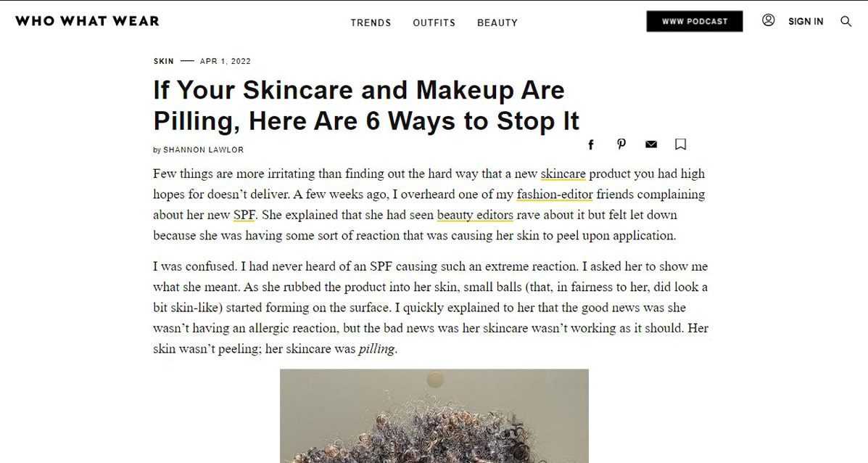The image size is (868, 463).
Task: Save the article with the bookmark icon
Action: pyautogui.click(x=681, y=144)
